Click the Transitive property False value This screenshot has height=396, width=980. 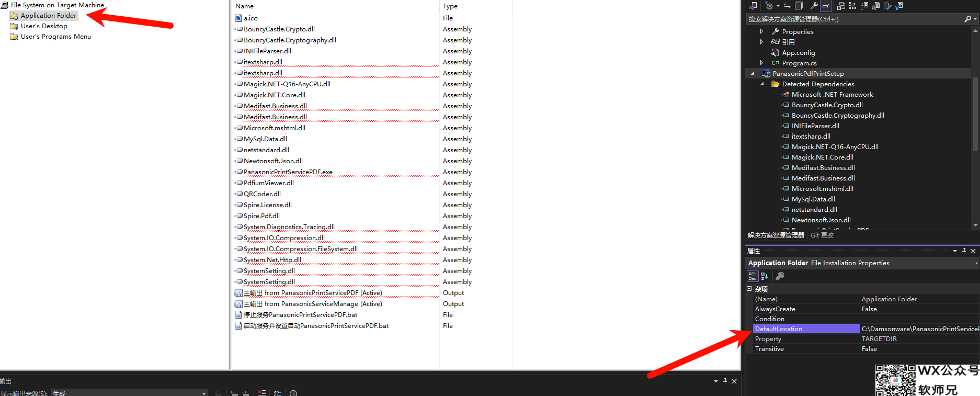tap(920, 349)
